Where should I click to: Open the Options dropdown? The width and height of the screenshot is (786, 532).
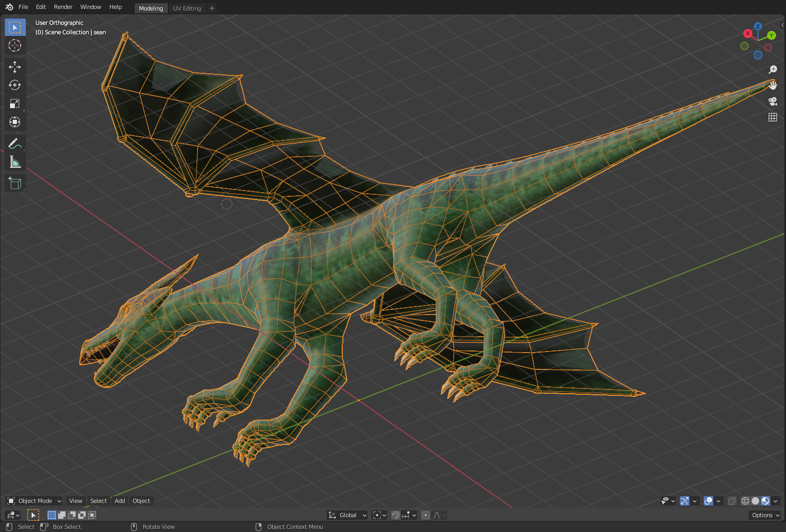765,515
